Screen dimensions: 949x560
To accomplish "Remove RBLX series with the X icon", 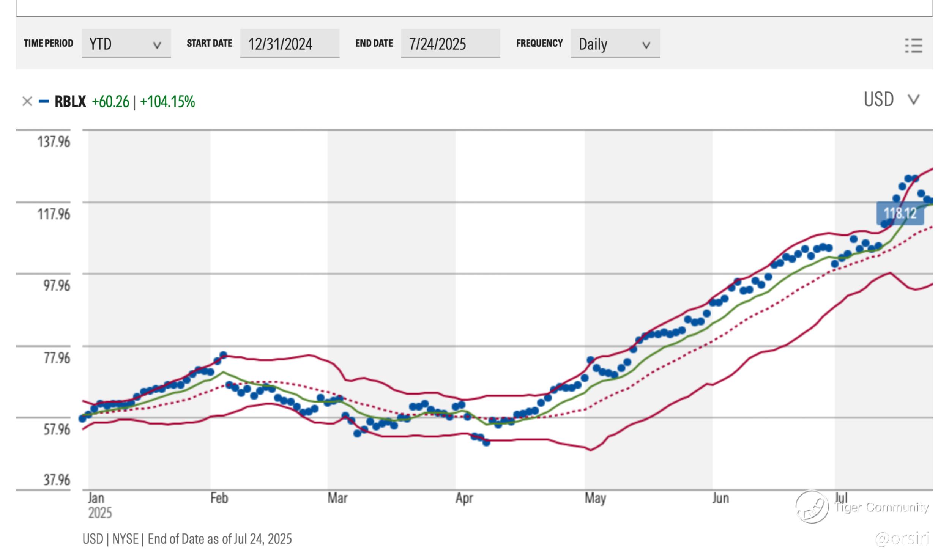I will (x=27, y=102).
